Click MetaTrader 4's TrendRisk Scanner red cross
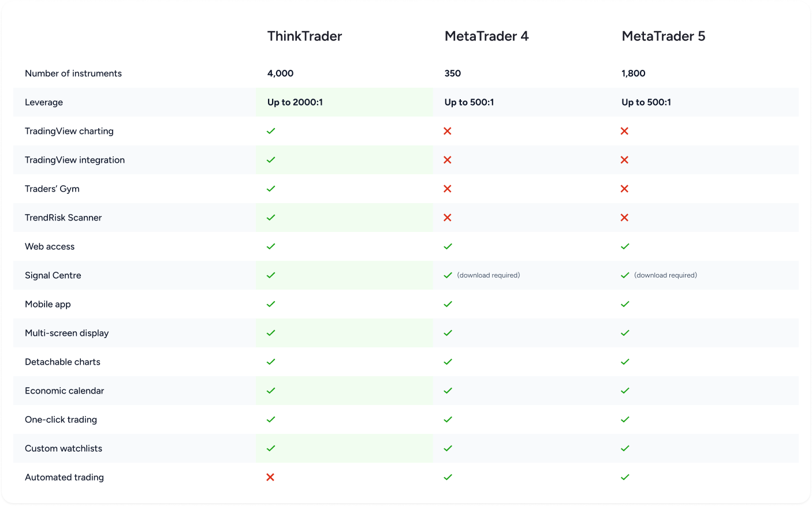Image resolution: width=812 pixels, height=506 pixels. point(448,218)
